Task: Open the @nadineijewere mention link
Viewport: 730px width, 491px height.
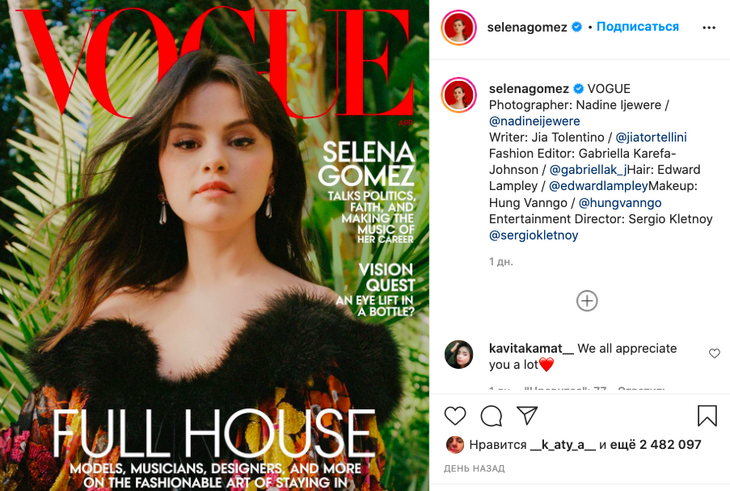Action: tap(534, 121)
